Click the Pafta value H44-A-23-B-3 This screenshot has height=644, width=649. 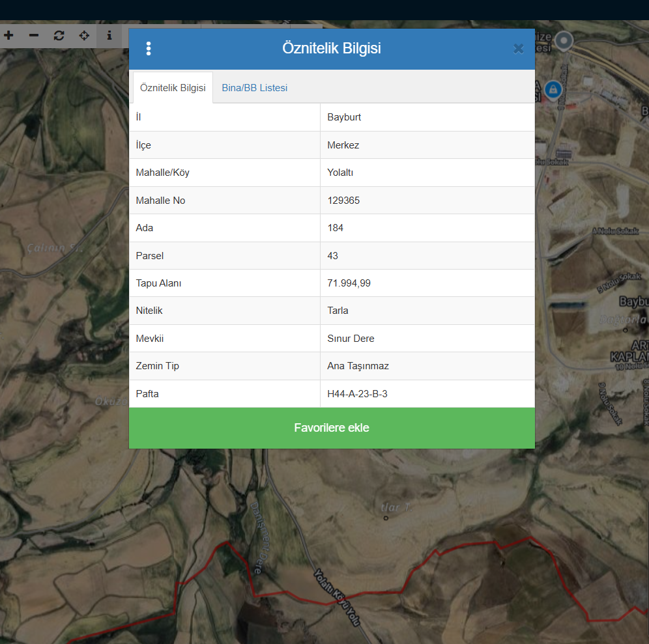(357, 394)
